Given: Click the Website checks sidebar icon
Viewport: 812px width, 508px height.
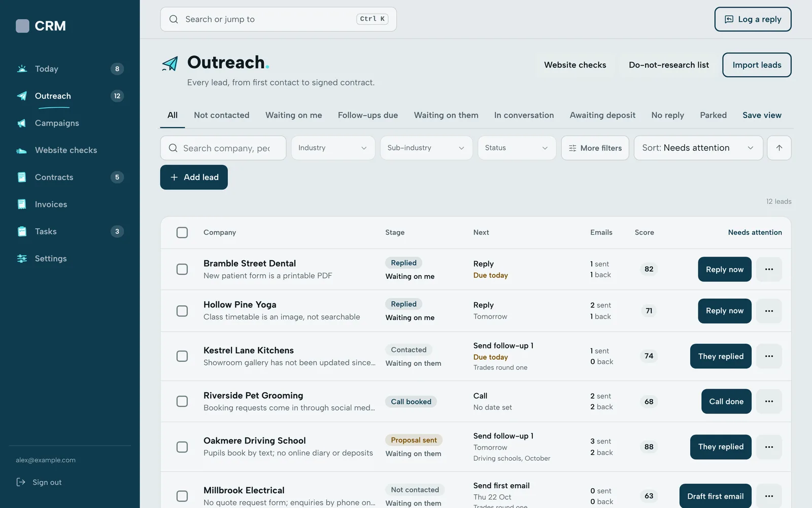Looking at the screenshot, I should (22, 150).
